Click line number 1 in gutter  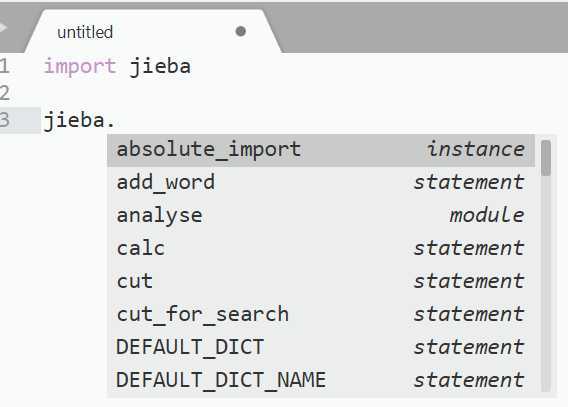click(4, 67)
